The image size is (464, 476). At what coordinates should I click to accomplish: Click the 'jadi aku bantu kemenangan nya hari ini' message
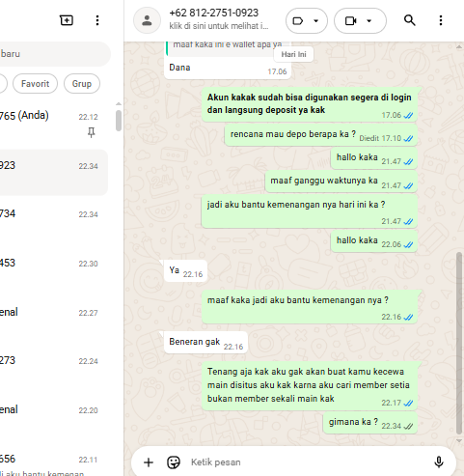310,211
